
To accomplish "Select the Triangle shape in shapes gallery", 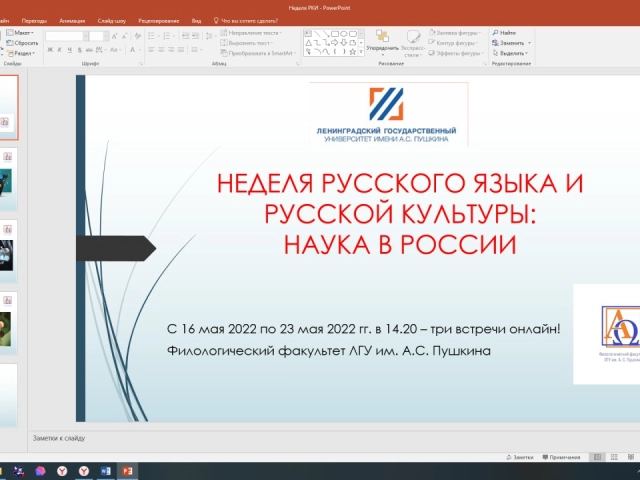I will (308, 42).
